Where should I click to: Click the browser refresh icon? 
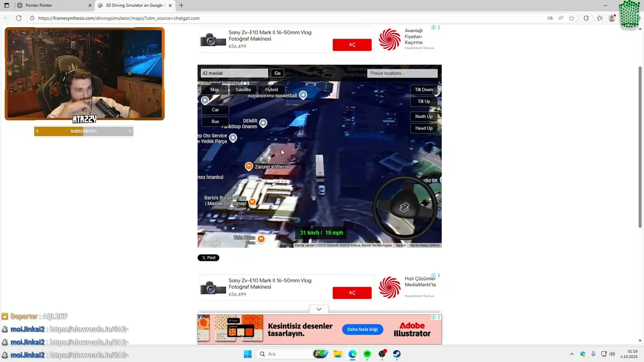pyautogui.click(x=19, y=18)
